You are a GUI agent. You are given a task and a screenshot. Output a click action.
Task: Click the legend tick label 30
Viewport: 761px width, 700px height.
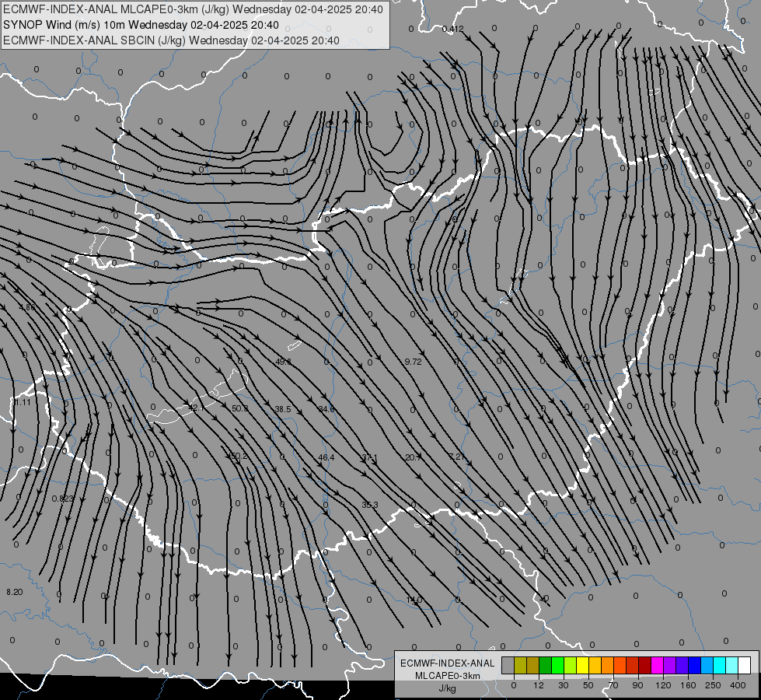click(564, 685)
